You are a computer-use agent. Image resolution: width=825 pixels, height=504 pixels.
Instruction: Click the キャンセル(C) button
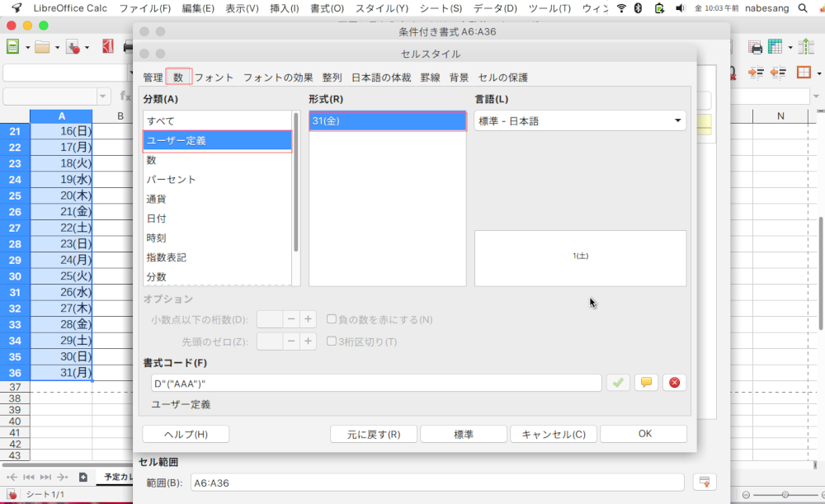(553, 434)
